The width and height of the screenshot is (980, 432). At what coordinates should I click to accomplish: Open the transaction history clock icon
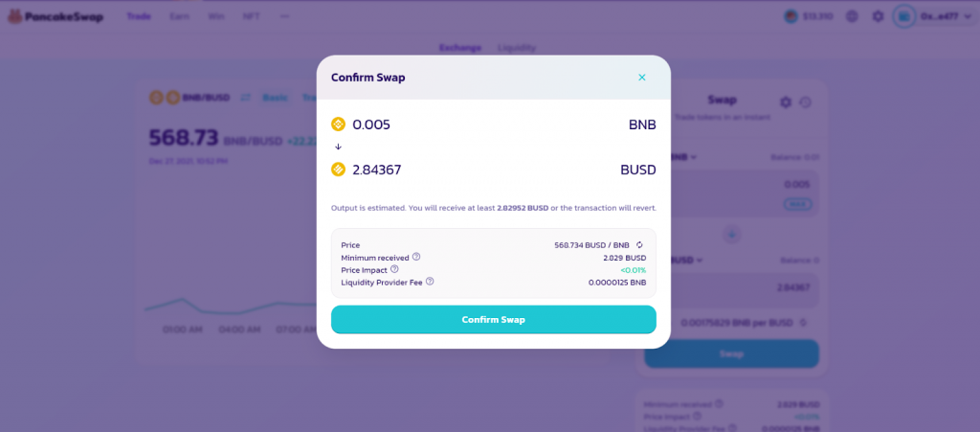click(x=806, y=102)
